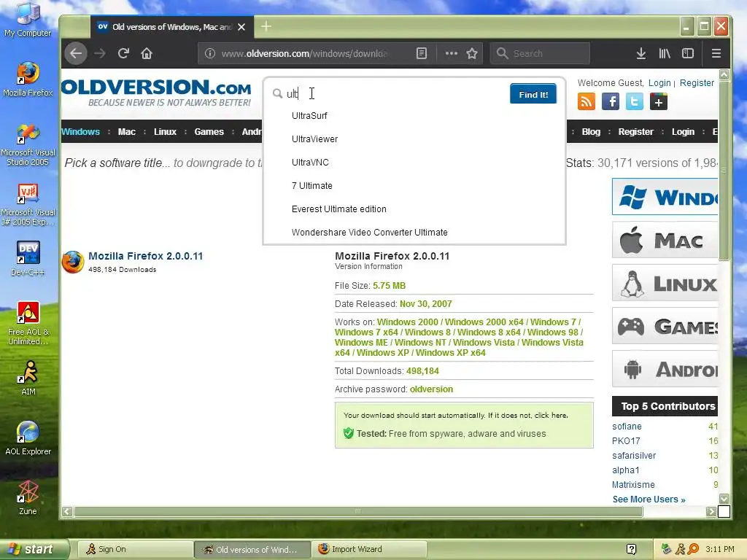Click the Firefox back arrow button
The width and height of the screenshot is (747, 560).
[x=76, y=53]
